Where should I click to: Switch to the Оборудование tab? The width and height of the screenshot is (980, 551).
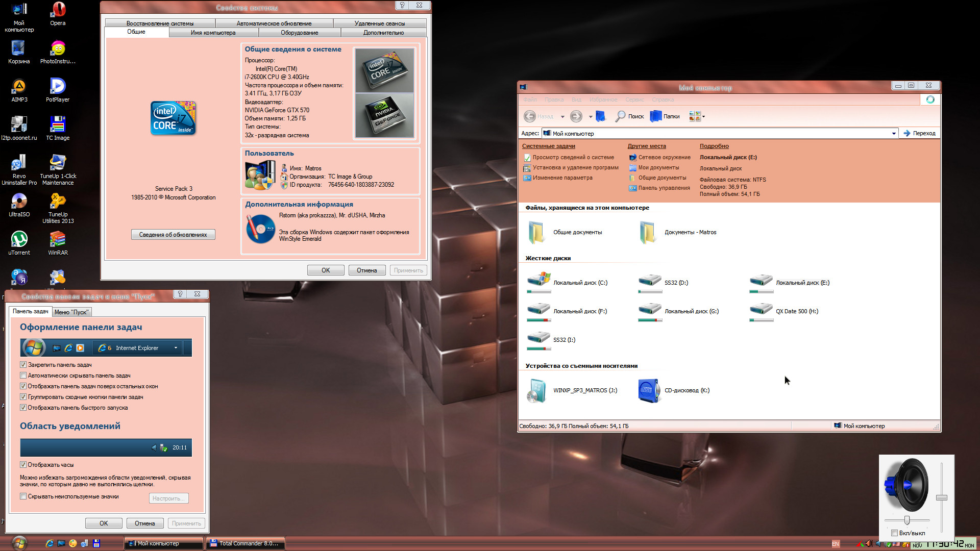click(300, 33)
